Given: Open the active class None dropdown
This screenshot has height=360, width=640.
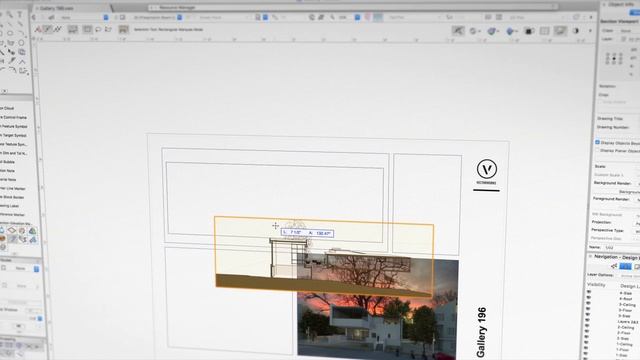Looking at the screenshot, I should click(x=84, y=18).
